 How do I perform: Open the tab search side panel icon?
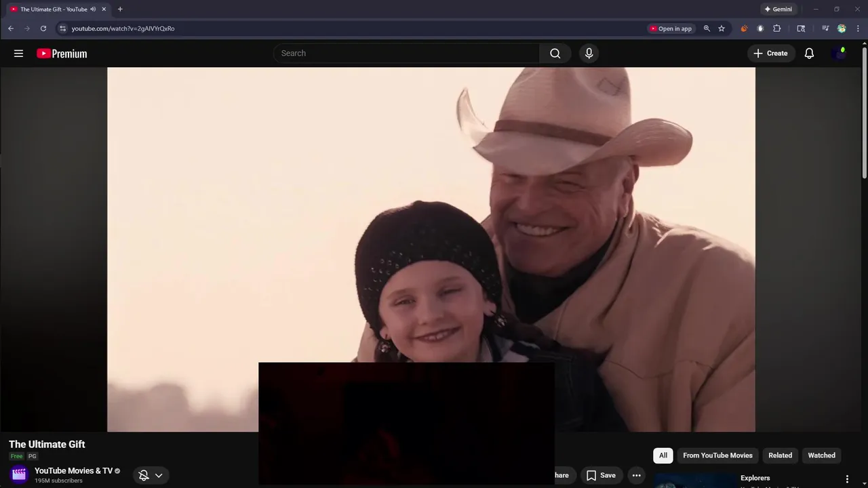coord(801,28)
